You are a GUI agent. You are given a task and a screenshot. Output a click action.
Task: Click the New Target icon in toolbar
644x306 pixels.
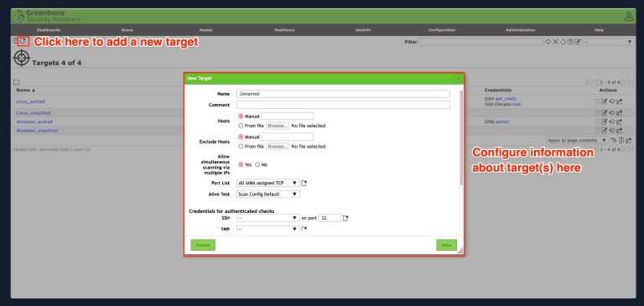click(x=23, y=41)
